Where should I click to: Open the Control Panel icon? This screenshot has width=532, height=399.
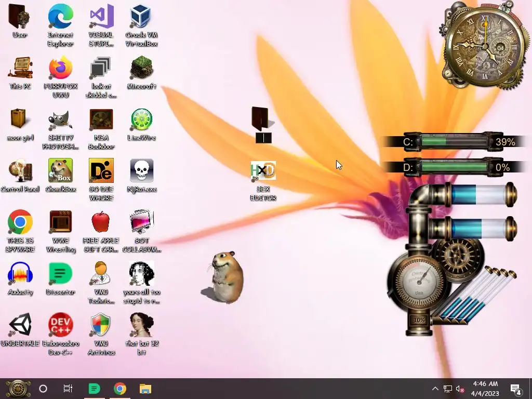(20, 170)
